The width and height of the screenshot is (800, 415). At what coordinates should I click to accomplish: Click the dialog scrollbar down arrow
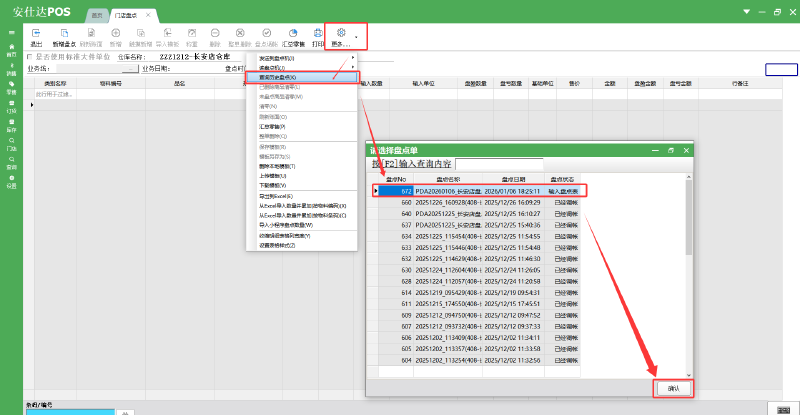pos(688,375)
